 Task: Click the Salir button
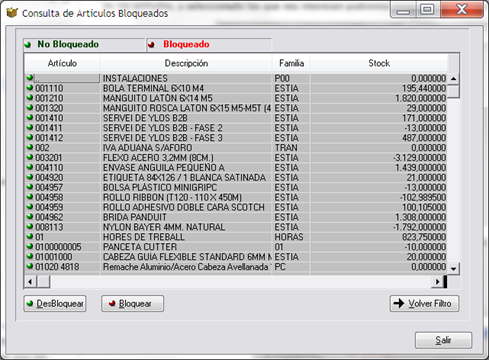click(443, 340)
